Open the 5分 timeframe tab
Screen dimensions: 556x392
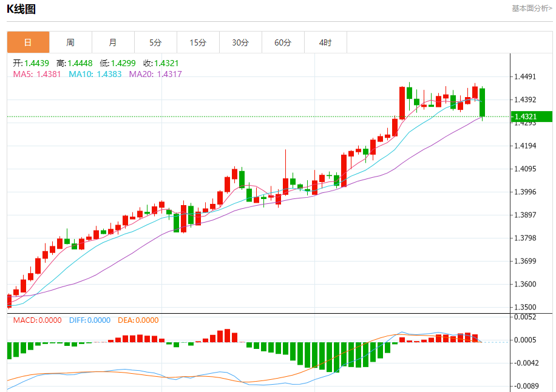[x=155, y=42]
